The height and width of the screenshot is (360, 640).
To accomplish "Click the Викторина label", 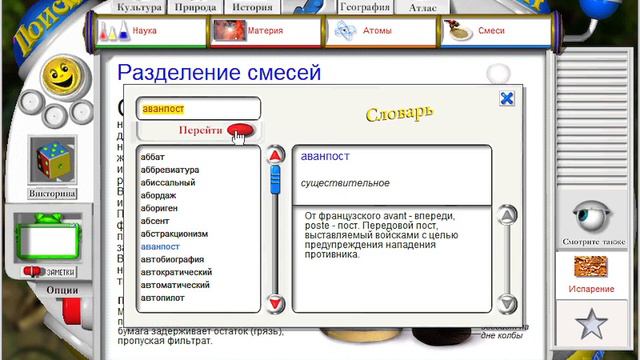I will coord(52,193).
